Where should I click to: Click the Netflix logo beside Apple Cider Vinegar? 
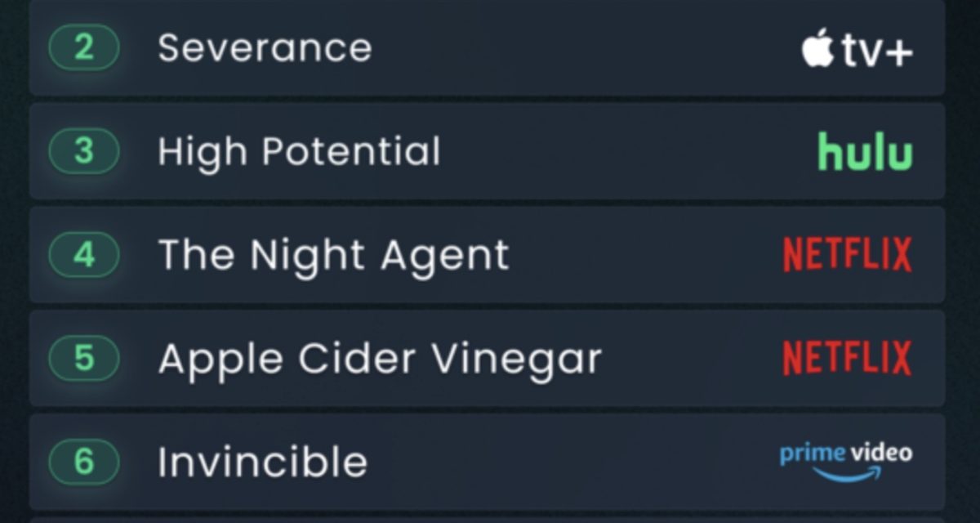(847, 358)
